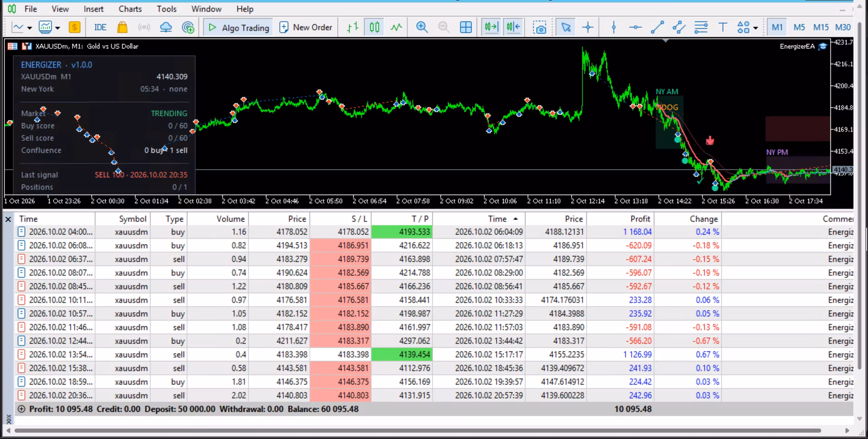Image resolution: width=868 pixels, height=439 pixels.
Task: Select the trendline drawing tool
Action: [x=657, y=27]
